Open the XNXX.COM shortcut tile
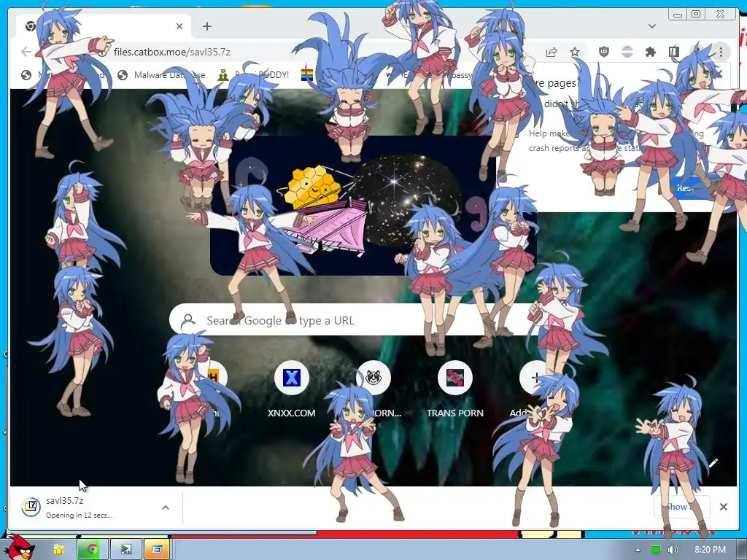The image size is (747, 560). click(x=292, y=389)
